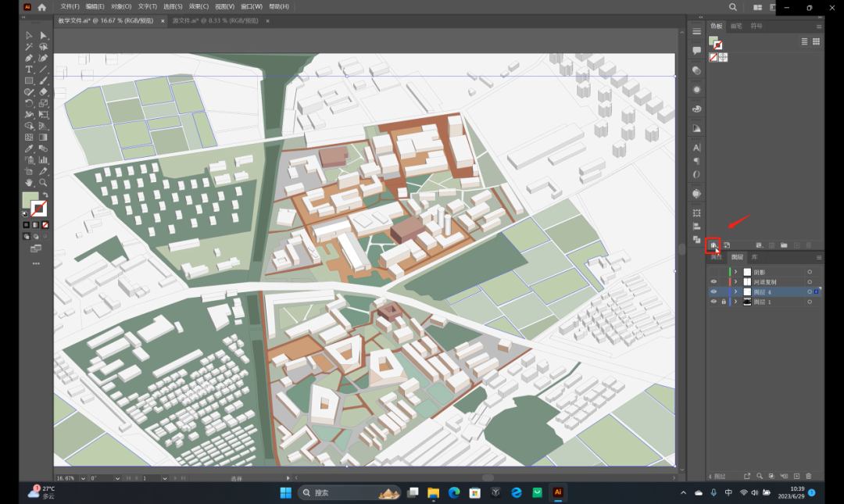Swap fill and stroke colors arrow
Viewport: 844px width, 504px height.
coord(45,195)
